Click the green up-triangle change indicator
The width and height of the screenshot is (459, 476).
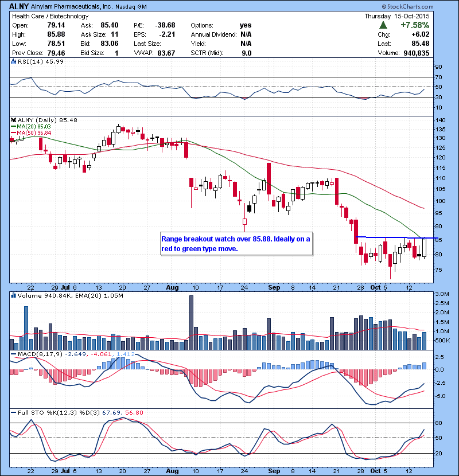pos(383,25)
